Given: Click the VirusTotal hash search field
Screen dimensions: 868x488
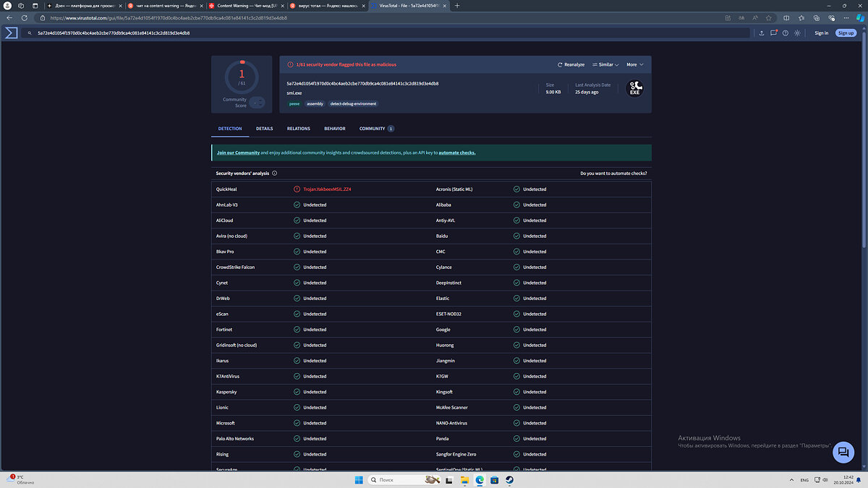Looking at the screenshot, I should point(391,33).
